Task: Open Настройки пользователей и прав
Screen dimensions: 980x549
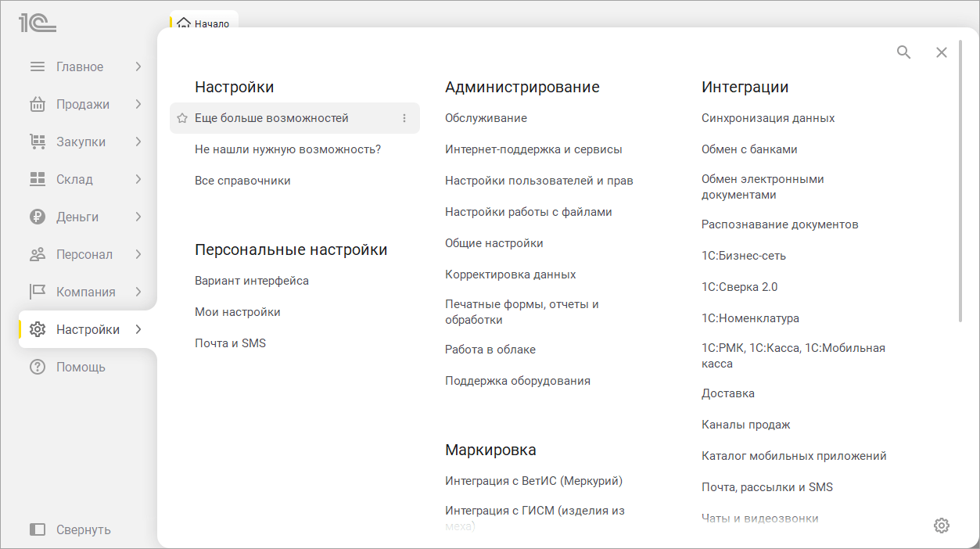Action: [539, 181]
